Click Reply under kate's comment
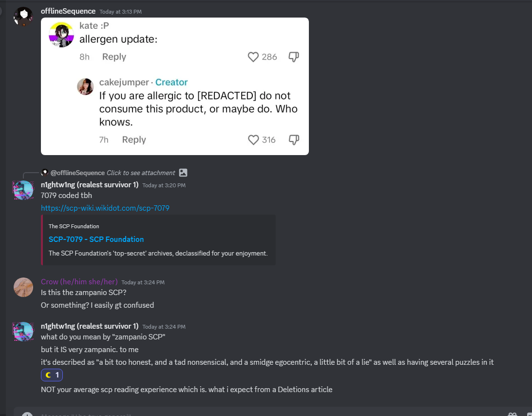Viewport: 532px width, 416px height. pos(114,57)
